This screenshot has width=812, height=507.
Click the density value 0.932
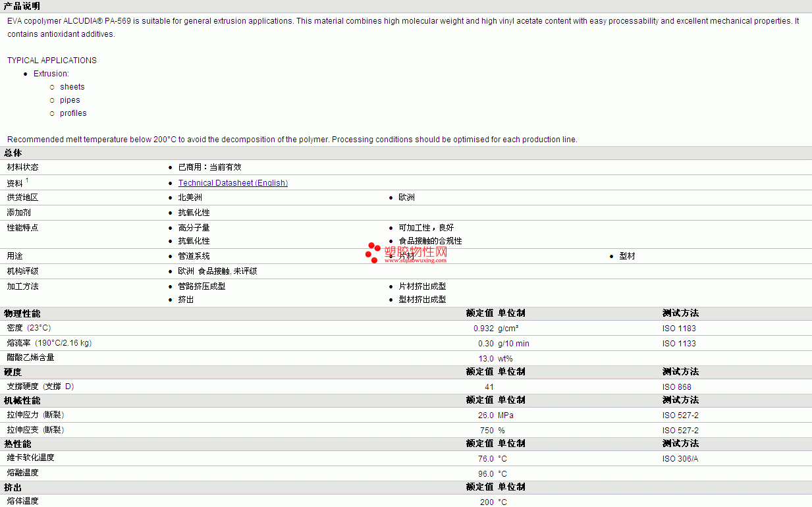(483, 328)
